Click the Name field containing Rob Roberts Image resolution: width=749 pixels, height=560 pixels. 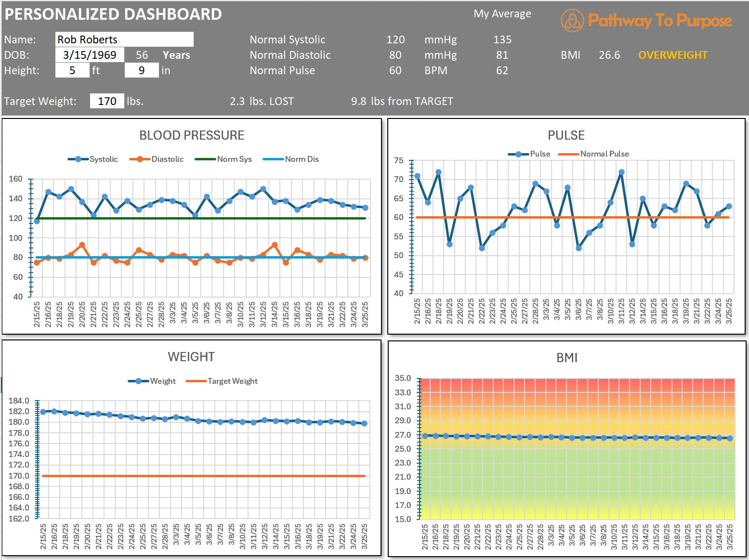[x=124, y=39]
